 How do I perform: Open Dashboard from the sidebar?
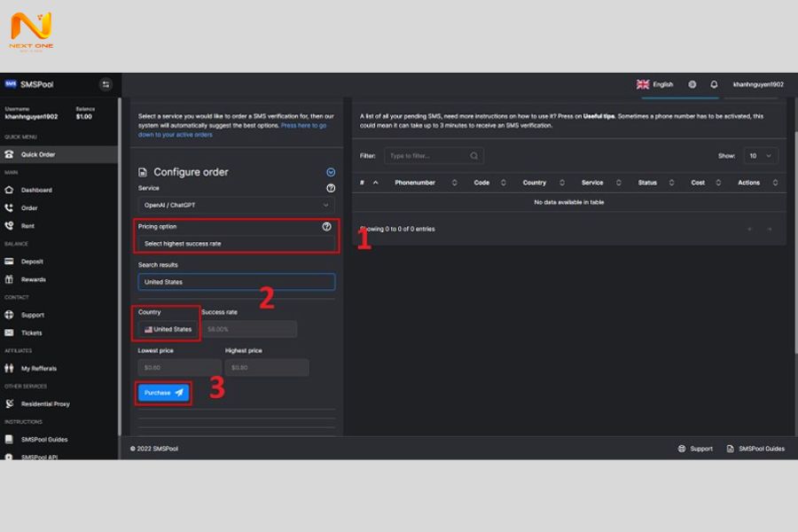point(36,190)
